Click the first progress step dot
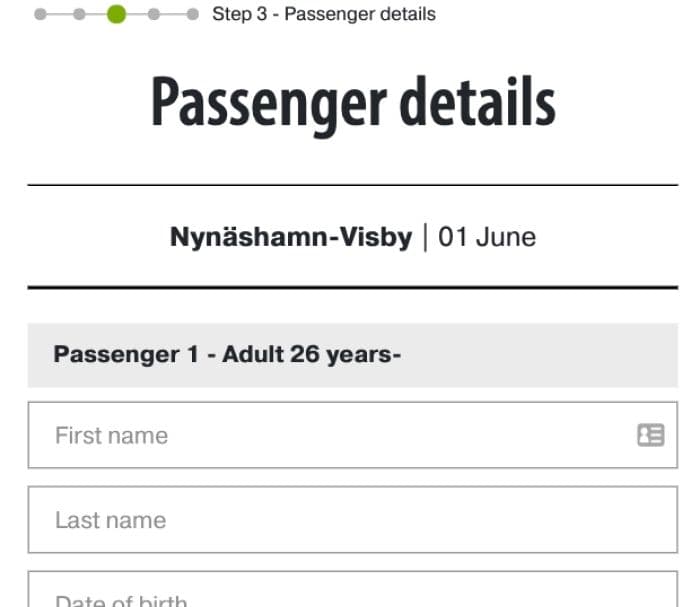 40,15
